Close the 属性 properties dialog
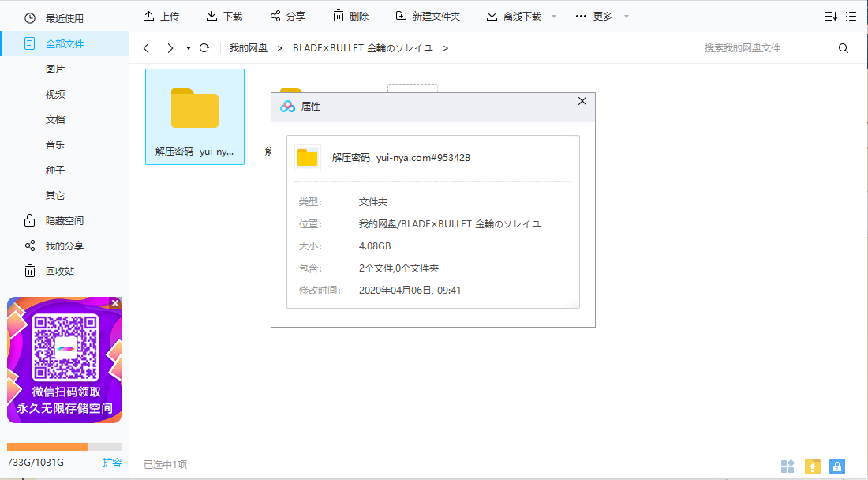 (582, 101)
